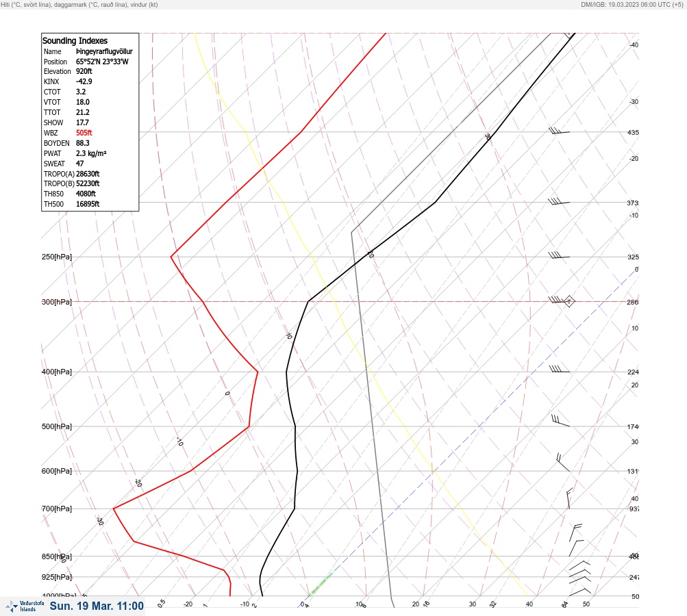Click the 224 height label on right axis
This screenshot has width=687, height=616.
pyautogui.click(x=633, y=372)
